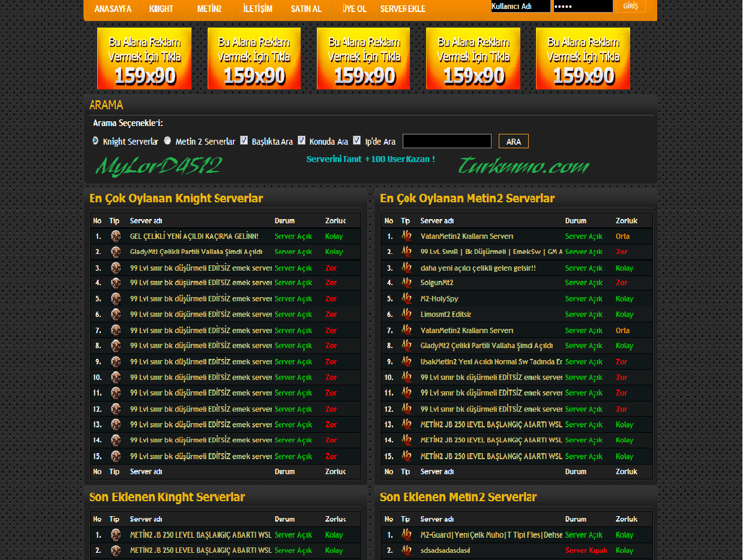Click the Metin2 icon in row 1 of En Çok Oylanan Metin2
The width and height of the screenshot is (743, 560).
tap(406, 236)
